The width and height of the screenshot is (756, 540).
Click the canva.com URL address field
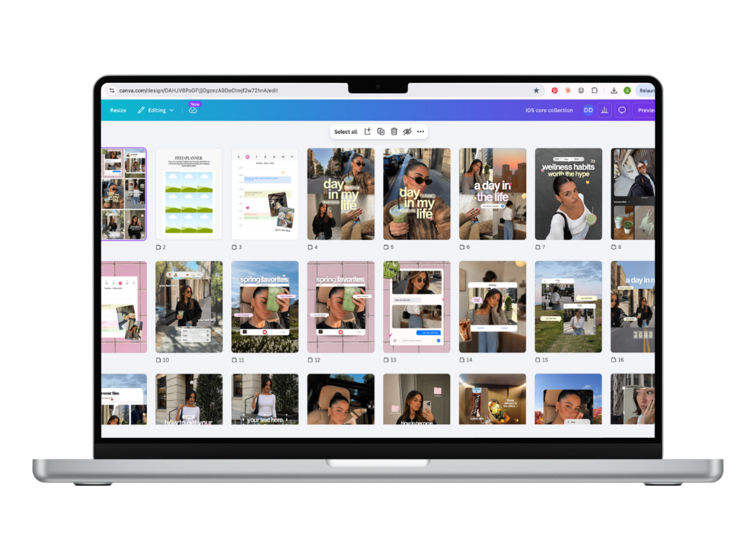tap(198, 90)
